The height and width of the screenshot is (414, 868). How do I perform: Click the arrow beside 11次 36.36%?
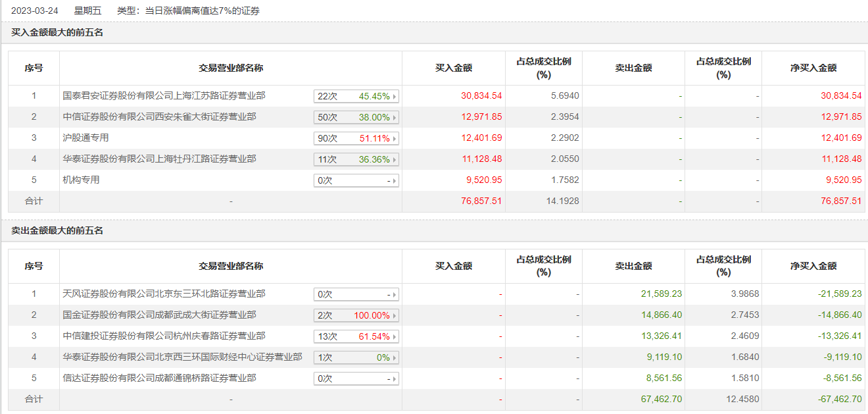click(395, 160)
